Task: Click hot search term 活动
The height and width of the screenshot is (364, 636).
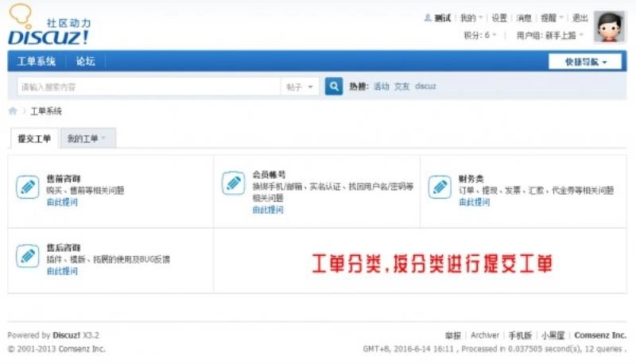Action: pyautogui.click(x=381, y=86)
